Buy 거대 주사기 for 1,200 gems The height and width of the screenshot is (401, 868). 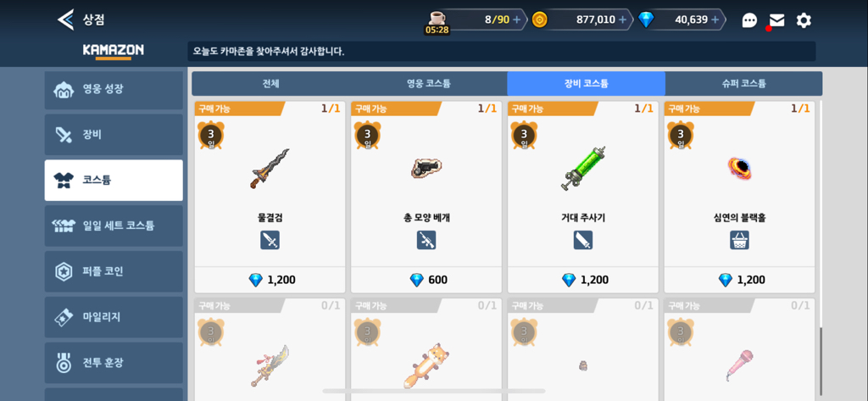pos(583,280)
